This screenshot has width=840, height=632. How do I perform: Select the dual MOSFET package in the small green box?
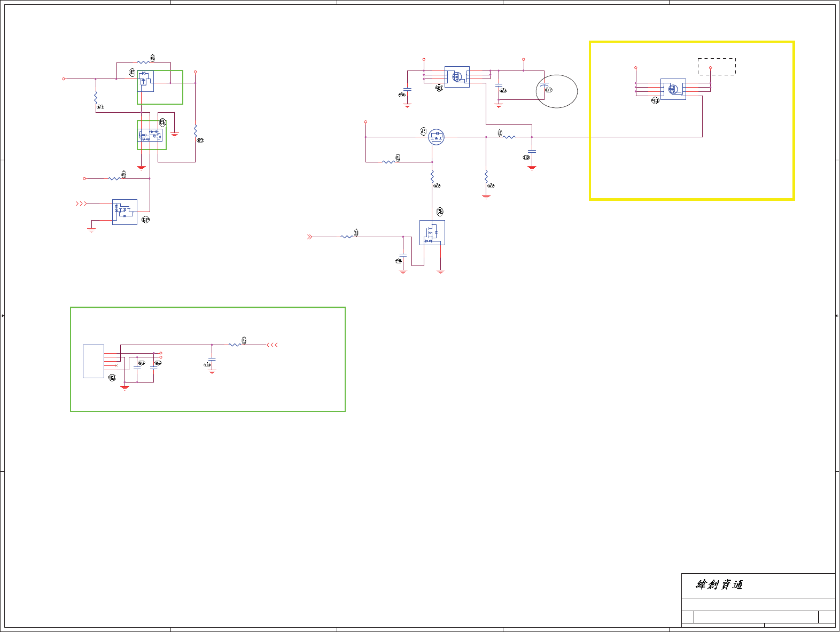pyautogui.click(x=150, y=135)
